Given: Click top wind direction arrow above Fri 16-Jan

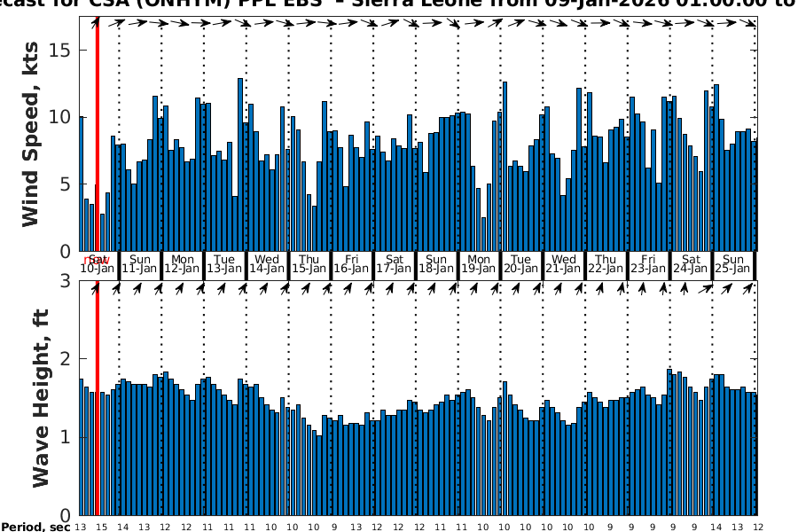Looking at the screenshot, I should (x=350, y=23).
